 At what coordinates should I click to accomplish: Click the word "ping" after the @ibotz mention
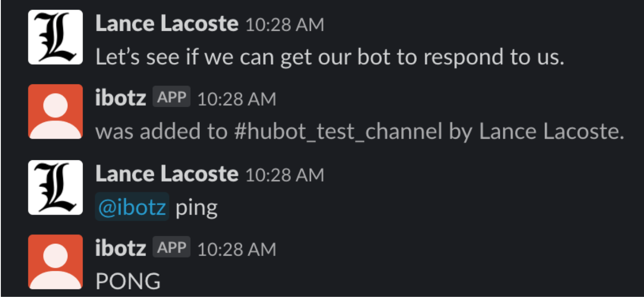pos(196,208)
